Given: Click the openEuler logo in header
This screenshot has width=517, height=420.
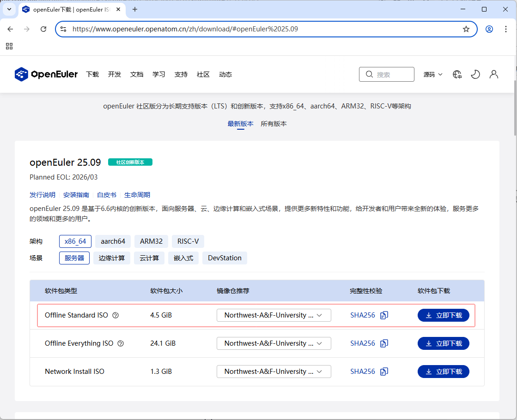Looking at the screenshot, I should [46, 74].
